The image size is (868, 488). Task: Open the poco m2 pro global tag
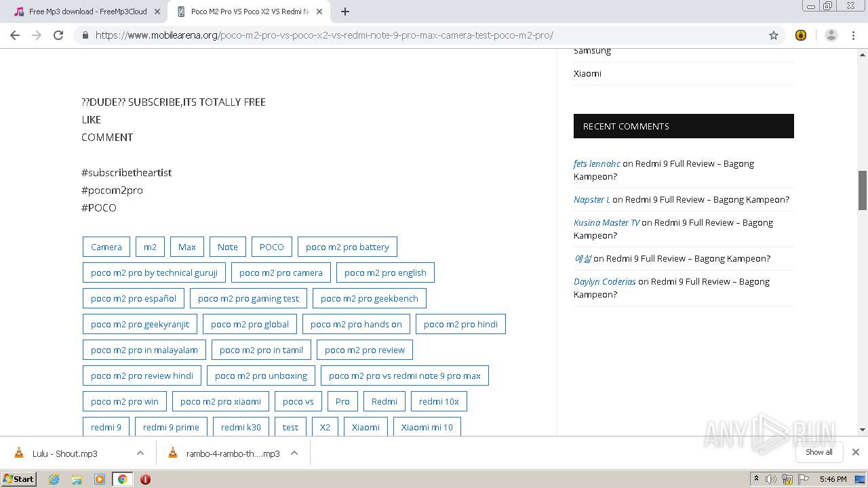point(250,324)
